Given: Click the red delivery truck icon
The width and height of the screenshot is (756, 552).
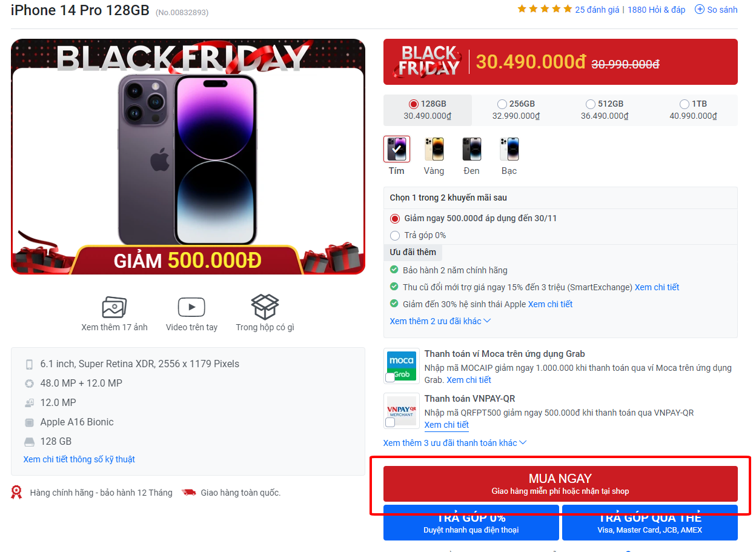Looking at the screenshot, I should click(x=189, y=493).
